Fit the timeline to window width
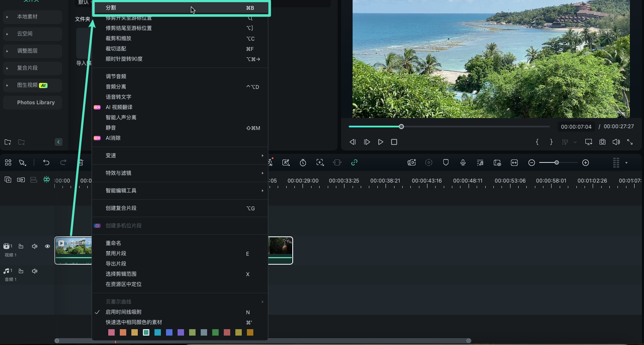The height and width of the screenshot is (345, 644). click(514, 162)
